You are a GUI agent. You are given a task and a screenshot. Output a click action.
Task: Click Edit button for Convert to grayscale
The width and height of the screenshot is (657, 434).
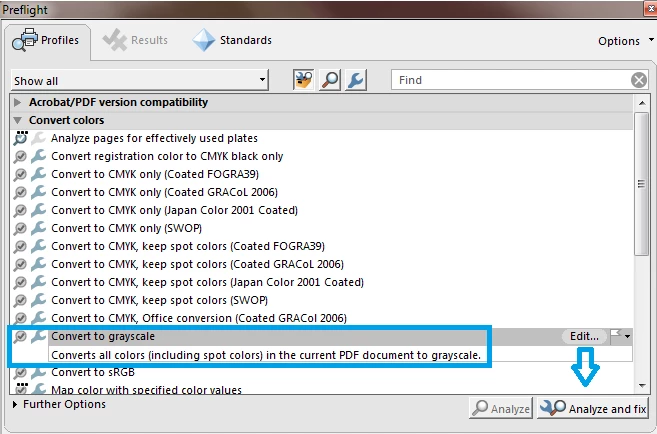click(584, 336)
